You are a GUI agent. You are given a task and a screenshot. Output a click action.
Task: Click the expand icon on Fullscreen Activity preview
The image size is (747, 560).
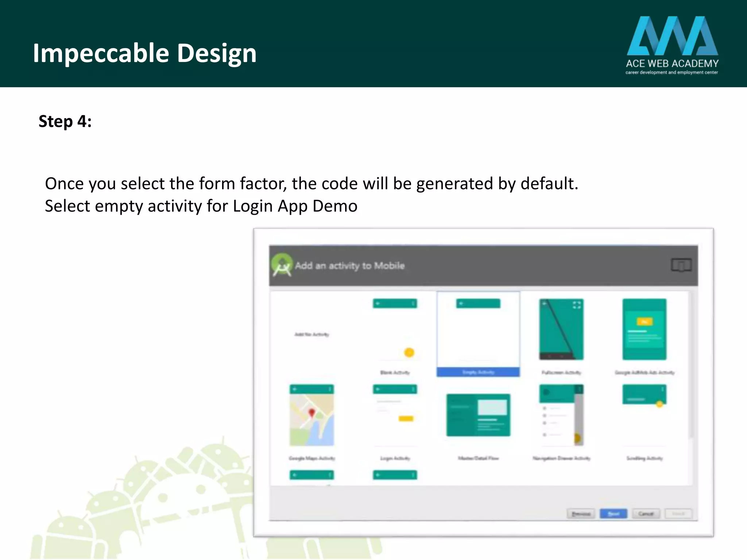point(577,305)
